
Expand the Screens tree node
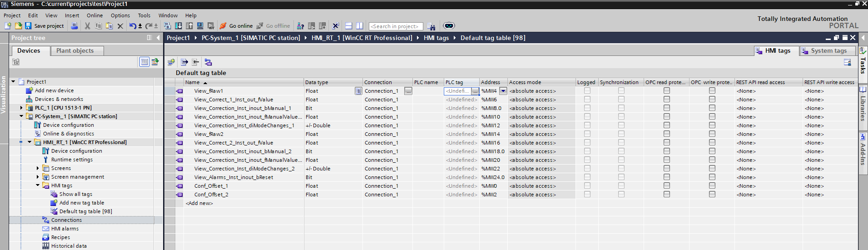pos(38,168)
